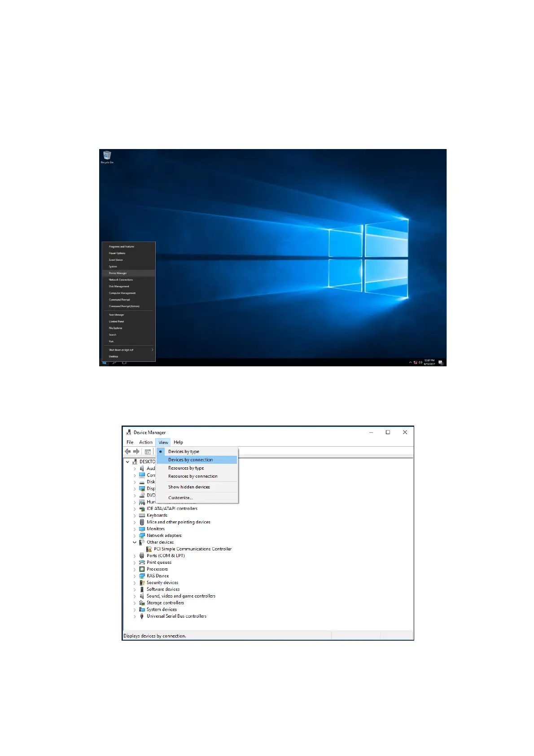Screen dimensions: 534x756
Task: Choose Resources by connection from View menu
Action: coord(197,476)
